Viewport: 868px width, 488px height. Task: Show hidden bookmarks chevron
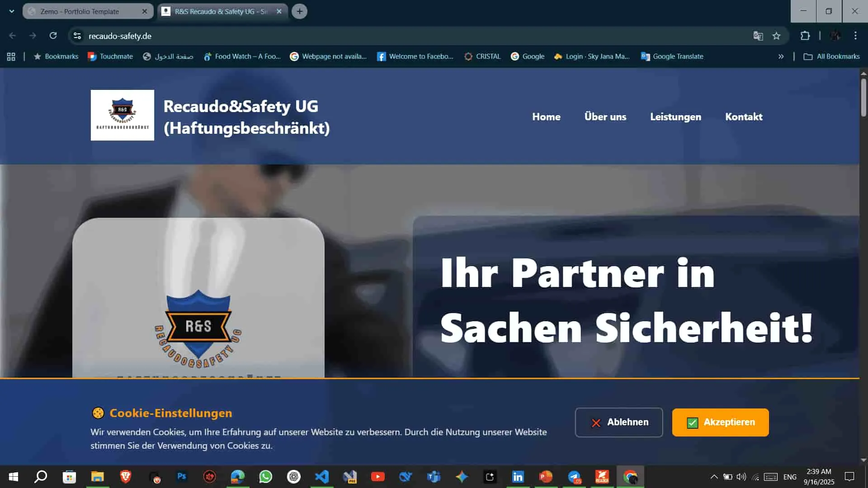(x=781, y=56)
